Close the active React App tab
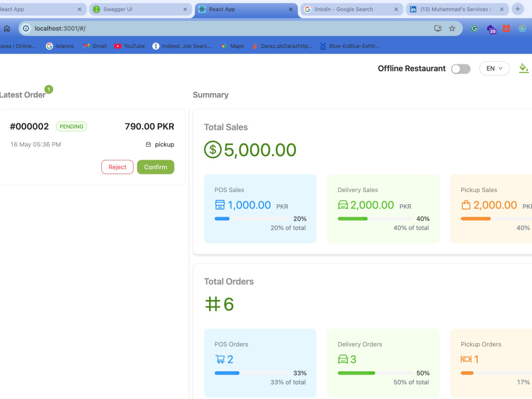The height and width of the screenshot is (399, 532). (x=290, y=10)
